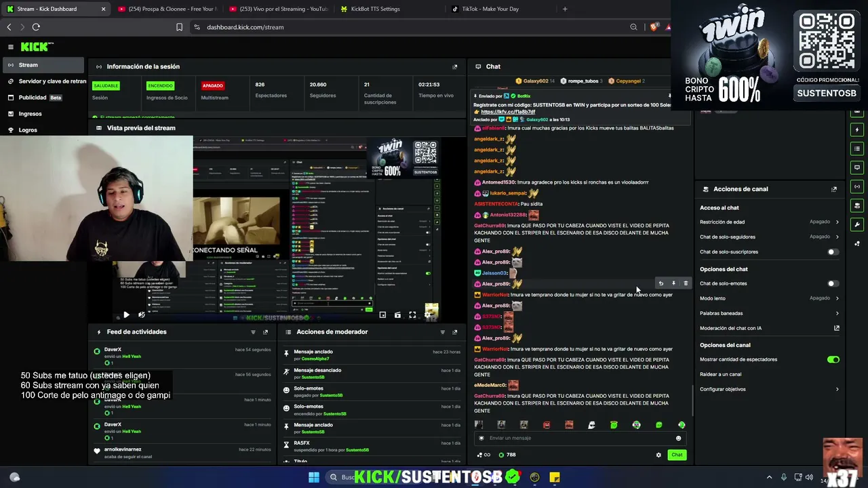
Task: Open a new browser tab
Action: click(565, 9)
